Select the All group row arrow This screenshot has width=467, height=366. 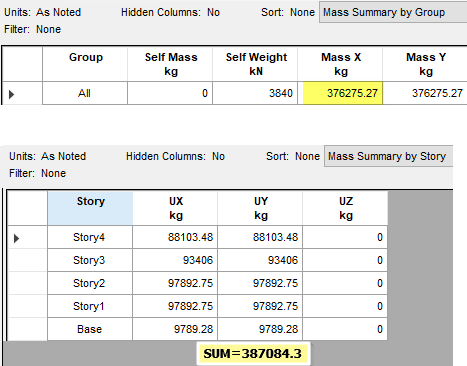pos(12,94)
